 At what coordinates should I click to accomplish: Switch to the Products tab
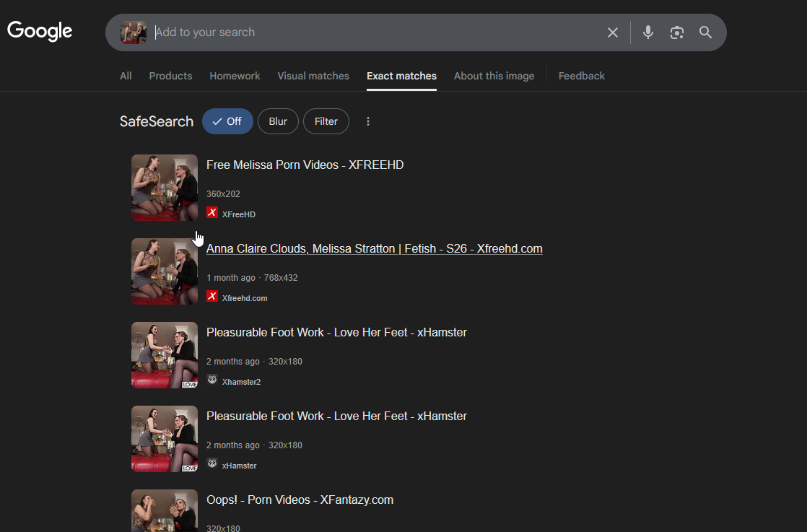pyautogui.click(x=170, y=76)
